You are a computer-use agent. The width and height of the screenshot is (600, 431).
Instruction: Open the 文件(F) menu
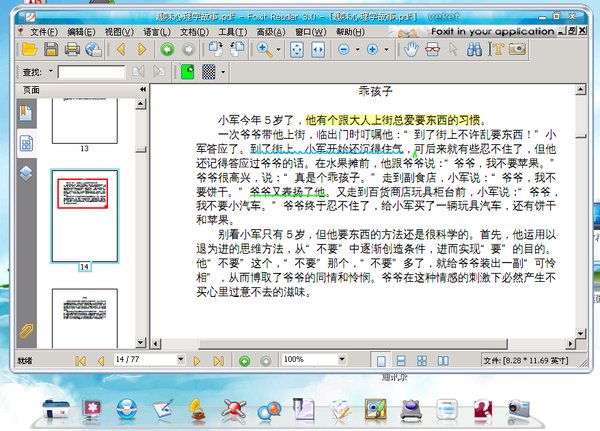pyautogui.click(x=44, y=32)
